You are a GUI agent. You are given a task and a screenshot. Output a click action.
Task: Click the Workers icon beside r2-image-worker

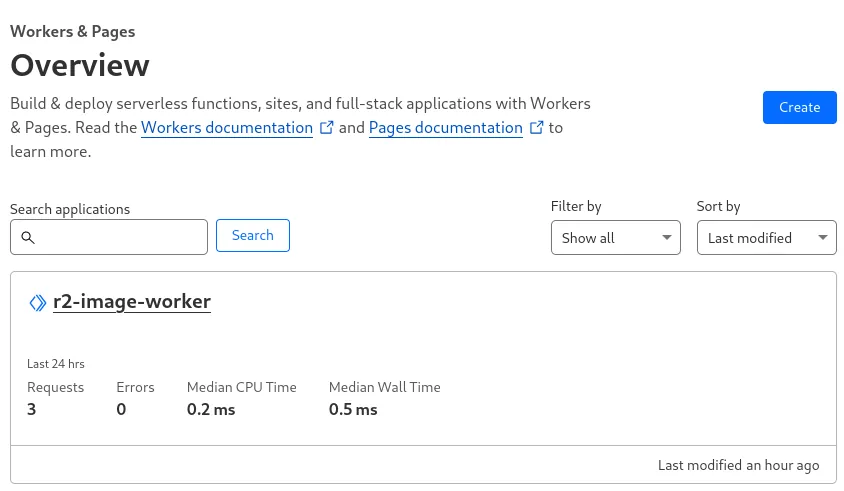[38, 302]
